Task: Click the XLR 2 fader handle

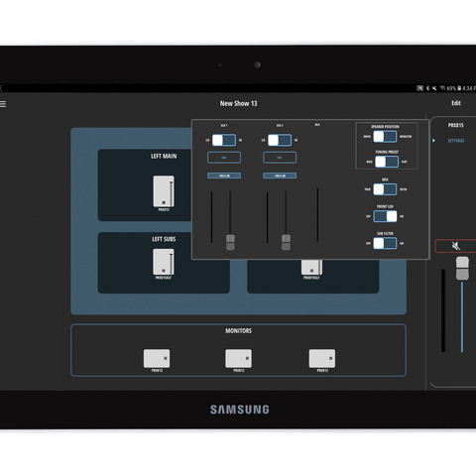Action: click(286, 242)
